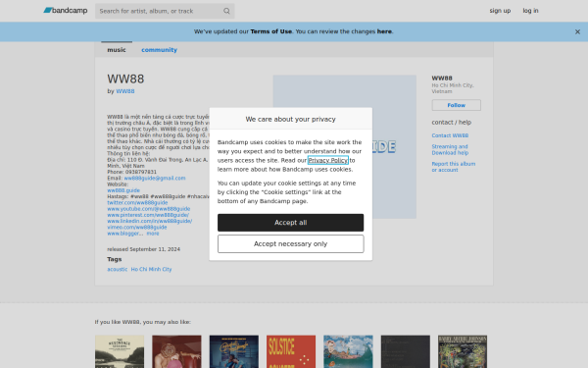Screen dimensions: 588x368
Task: Open the dark gray recommended album thumbnail
Action: pyautogui.click(x=406, y=351)
